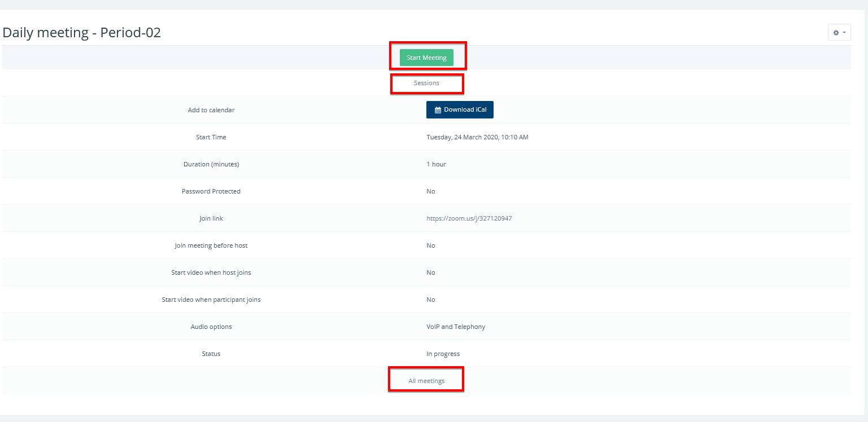
Task: Open the Sessions link
Action: click(x=426, y=83)
